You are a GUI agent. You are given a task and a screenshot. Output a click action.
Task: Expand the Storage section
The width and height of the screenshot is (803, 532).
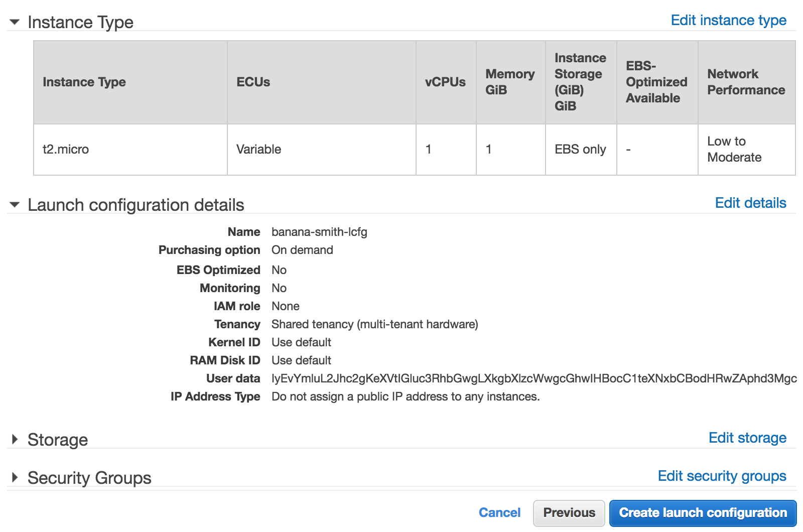click(x=15, y=440)
